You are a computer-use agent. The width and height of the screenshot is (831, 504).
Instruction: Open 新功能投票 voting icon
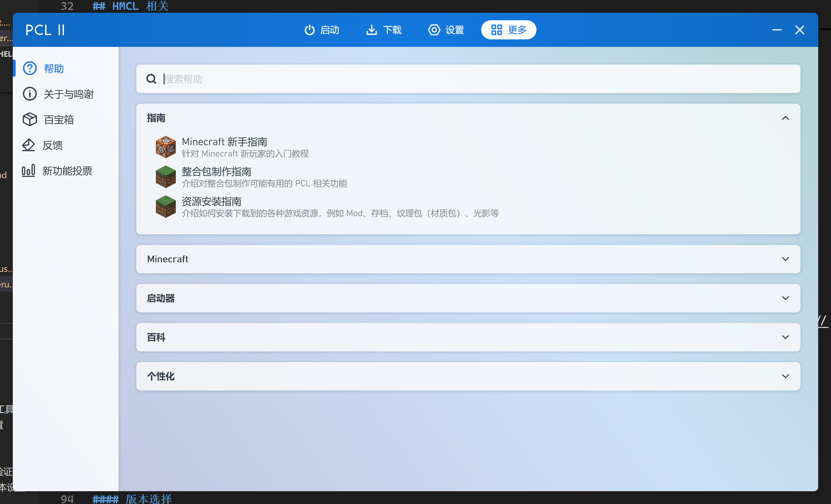[28, 170]
